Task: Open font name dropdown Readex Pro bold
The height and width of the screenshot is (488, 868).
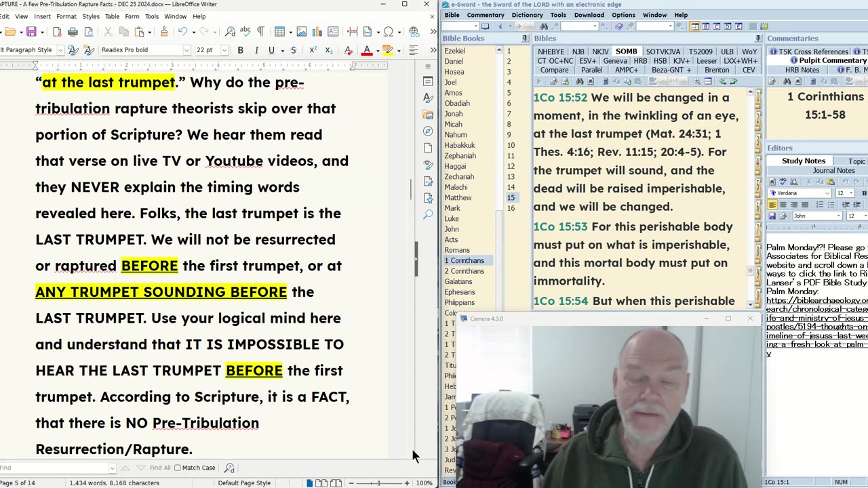Action: click(186, 50)
